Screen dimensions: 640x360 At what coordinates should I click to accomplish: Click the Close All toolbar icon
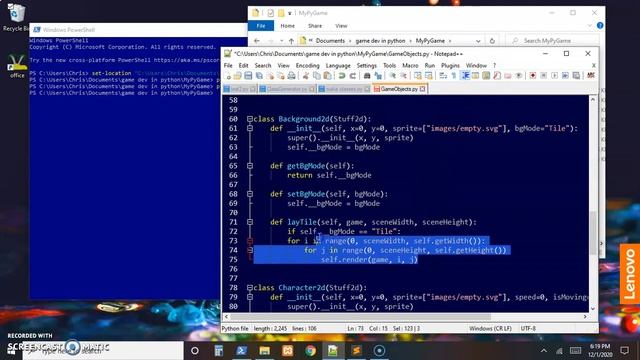tap(281, 76)
